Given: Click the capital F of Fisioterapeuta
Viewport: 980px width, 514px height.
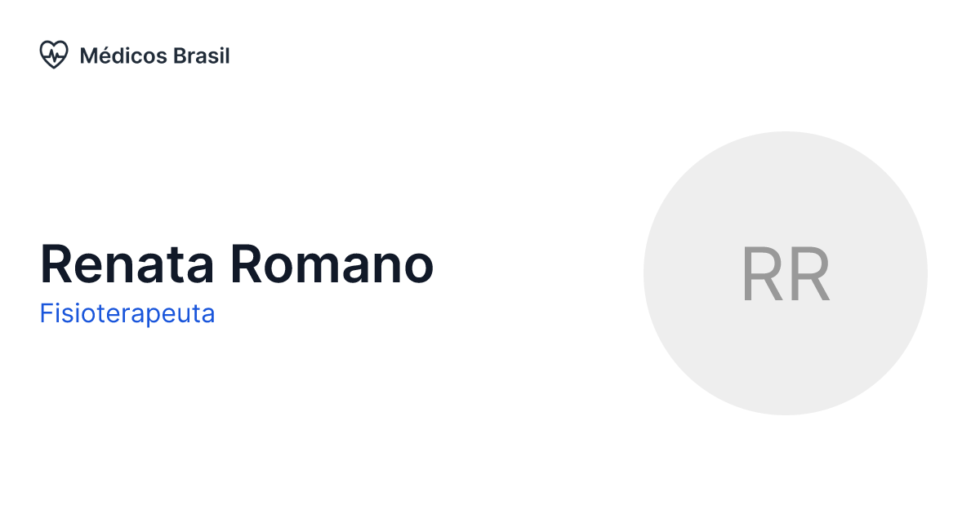Looking at the screenshot, I should click(x=46, y=314).
